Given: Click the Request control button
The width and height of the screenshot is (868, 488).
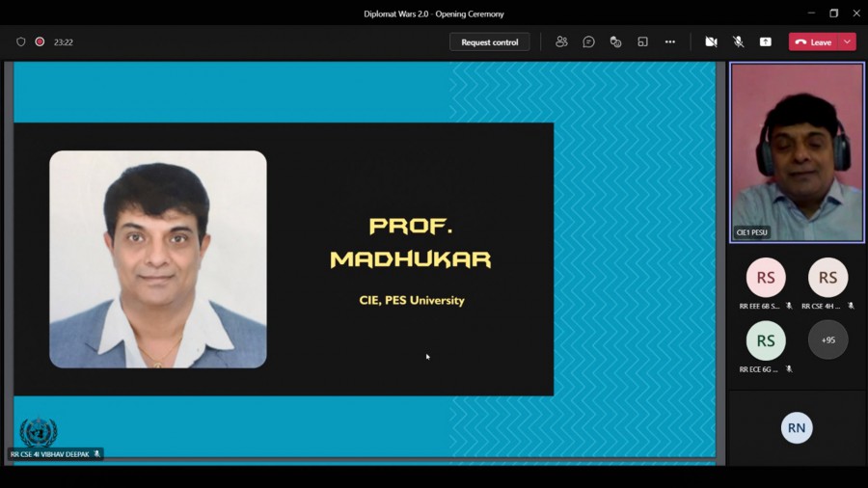Looking at the screenshot, I should 489,42.
